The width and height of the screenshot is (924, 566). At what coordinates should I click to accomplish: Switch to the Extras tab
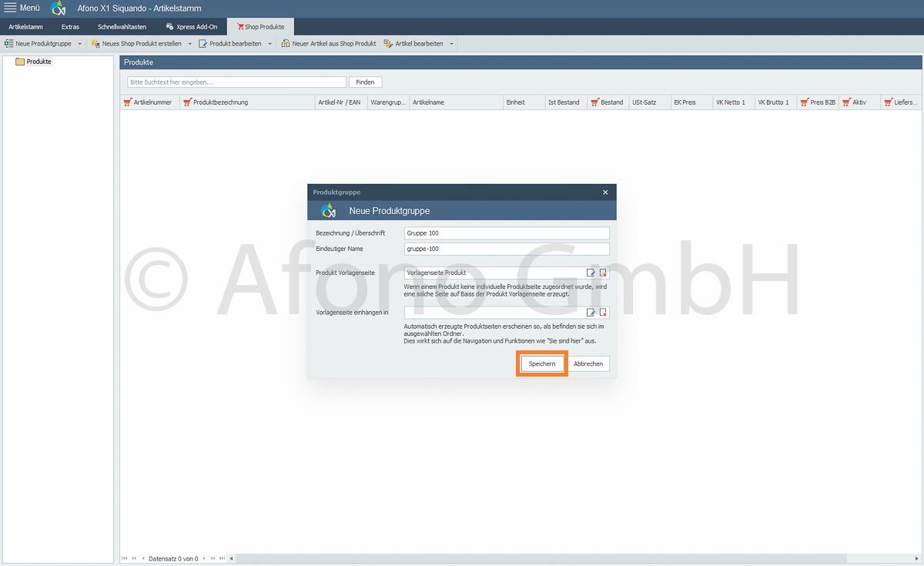click(70, 27)
